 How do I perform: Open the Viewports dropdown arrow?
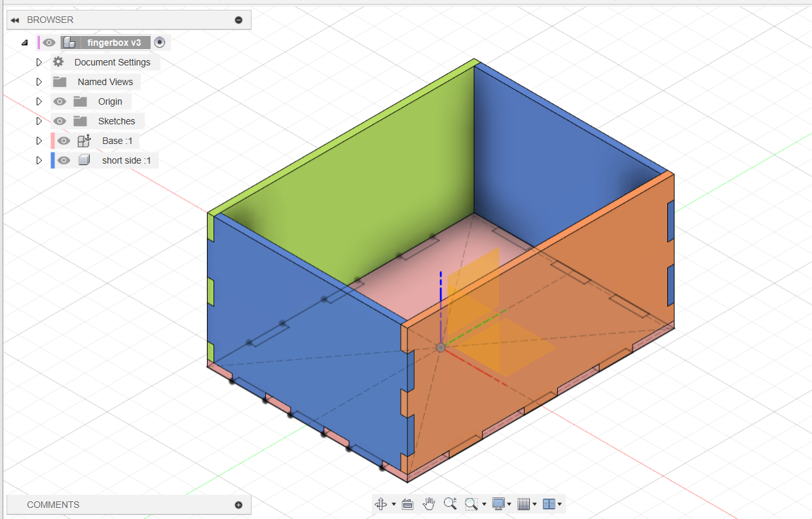pyautogui.click(x=560, y=504)
